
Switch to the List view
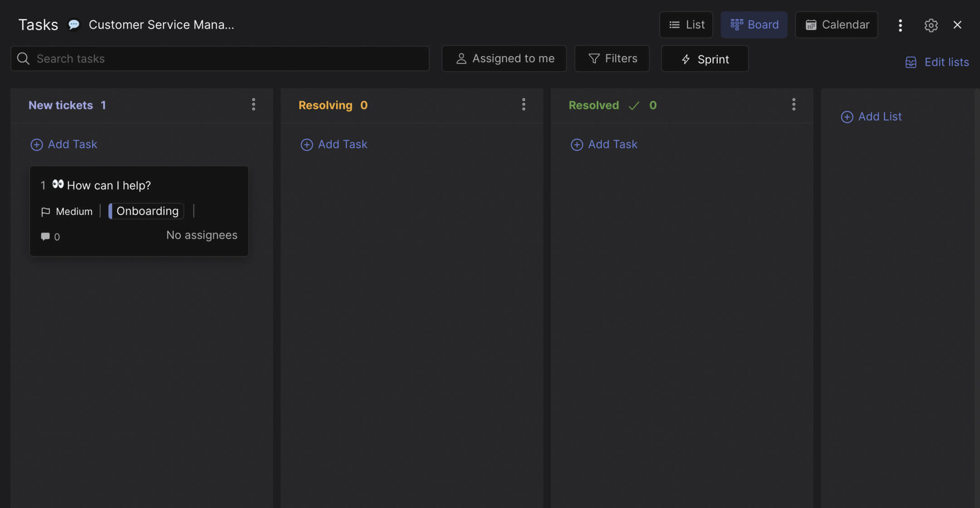click(686, 24)
